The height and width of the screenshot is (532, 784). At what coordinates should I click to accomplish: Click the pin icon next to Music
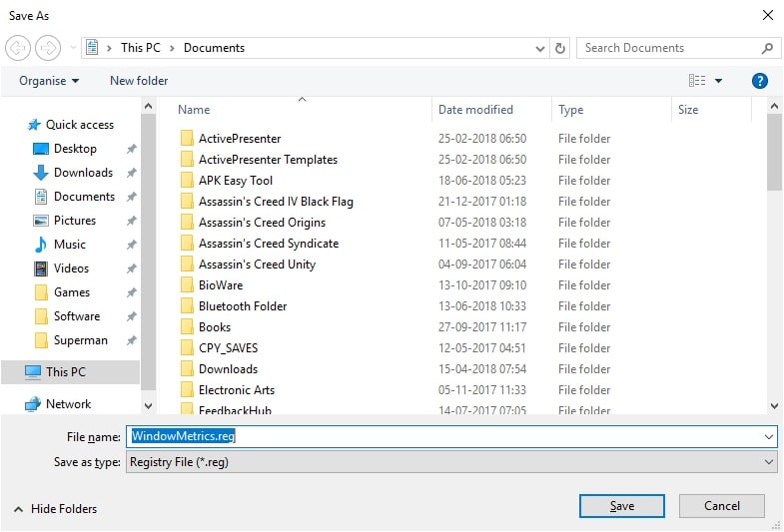131,245
